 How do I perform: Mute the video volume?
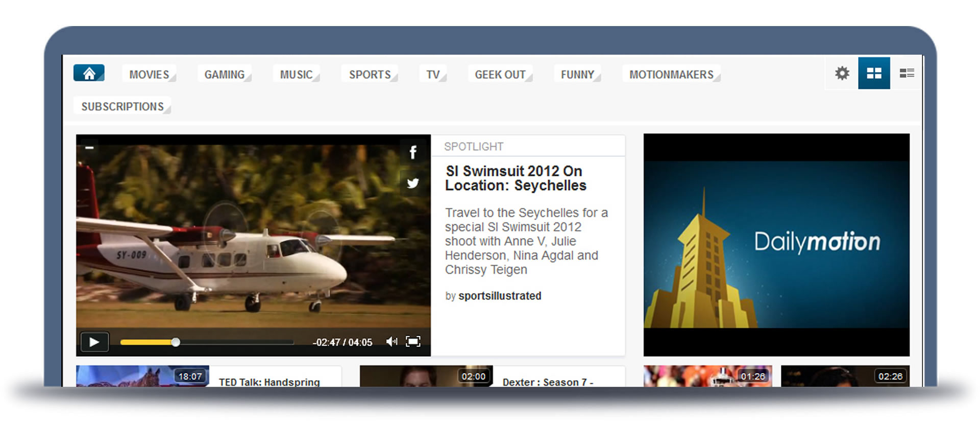[391, 341]
